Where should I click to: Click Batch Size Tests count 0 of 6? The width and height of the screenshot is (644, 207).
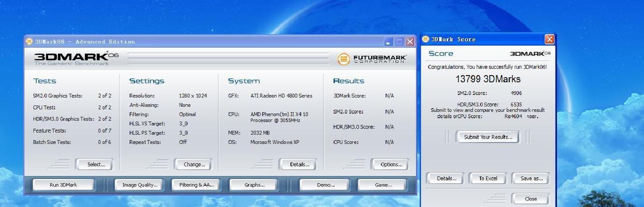pyautogui.click(x=105, y=142)
